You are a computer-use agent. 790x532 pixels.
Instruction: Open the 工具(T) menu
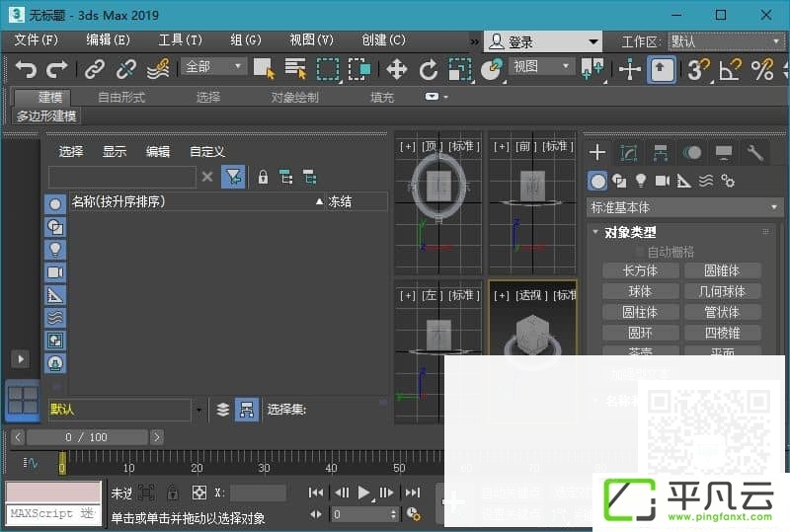[180, 39]
